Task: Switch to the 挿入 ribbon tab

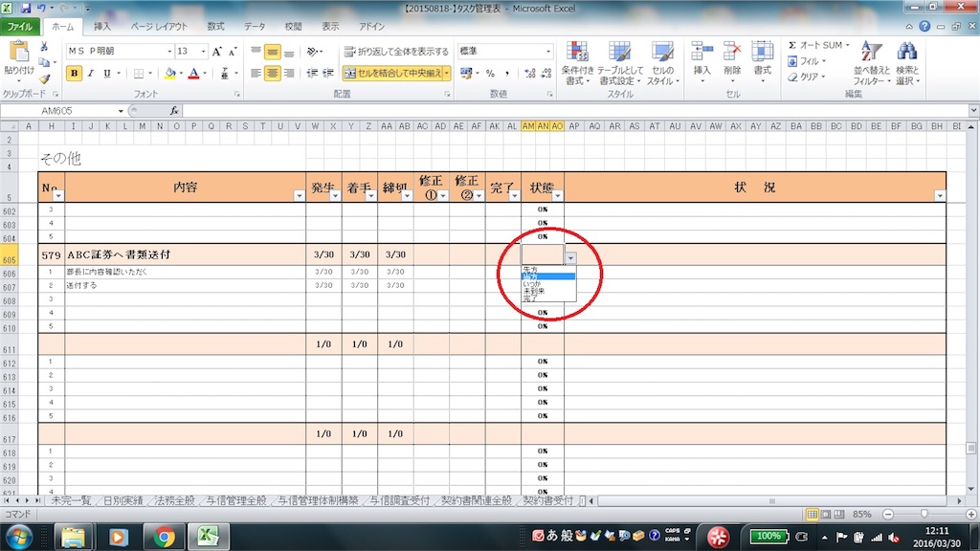Action: click(x=101, y=27)
